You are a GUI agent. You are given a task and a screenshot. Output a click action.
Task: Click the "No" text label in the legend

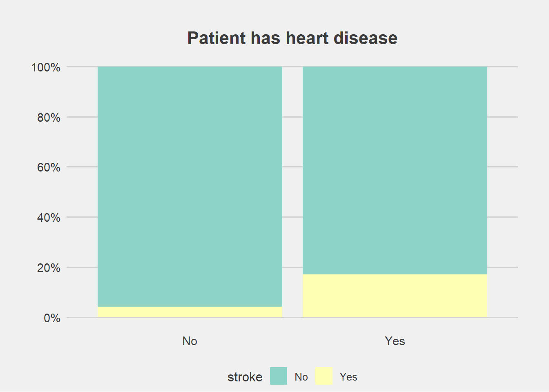pos(301,377)
